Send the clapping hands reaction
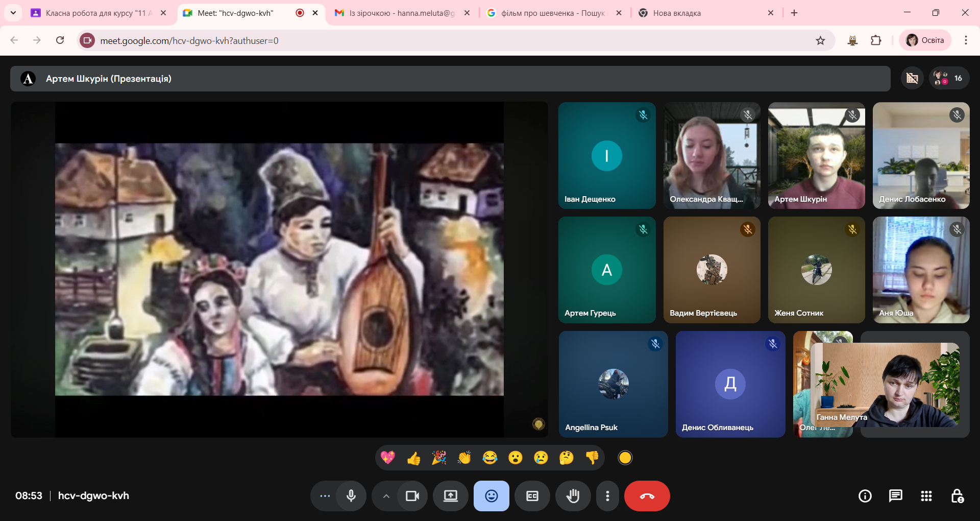This screenshot has height=521, width=980. (x=464, y=458)
